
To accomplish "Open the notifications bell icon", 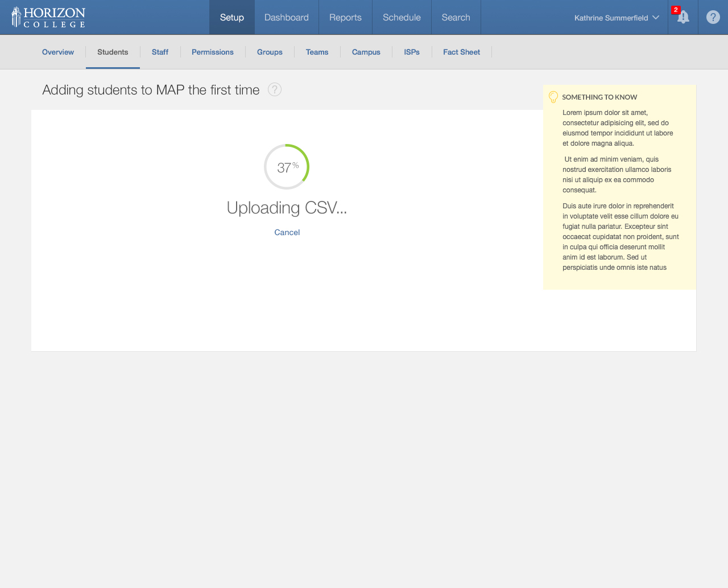I will coord(683,17).
